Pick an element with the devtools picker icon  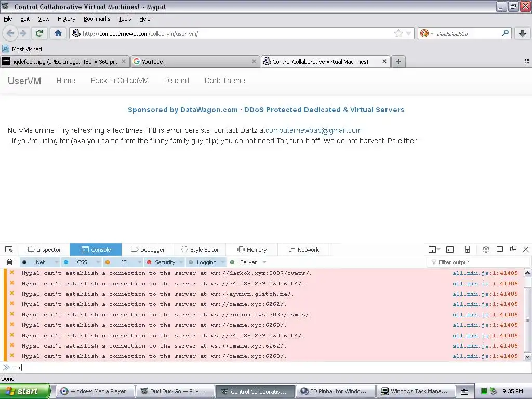pyautogui.click(x=9, y=250)
